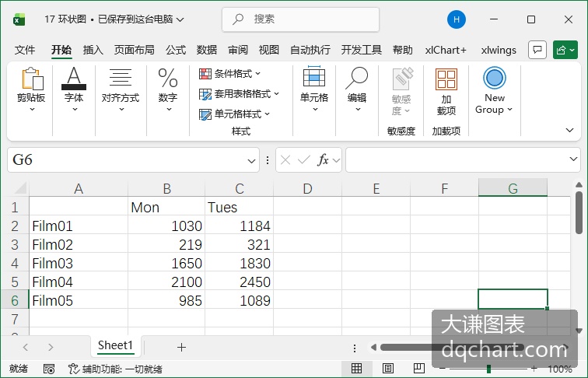This screenshot has width=588, height=378.
Task: Open the Alignment (对齐方式) group
Action: (121, 90)
